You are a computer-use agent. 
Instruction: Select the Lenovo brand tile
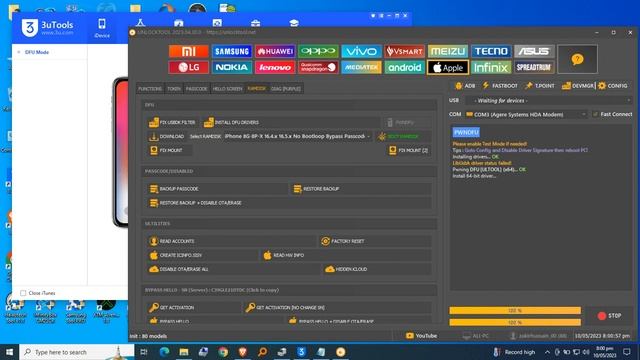(275, 67)
